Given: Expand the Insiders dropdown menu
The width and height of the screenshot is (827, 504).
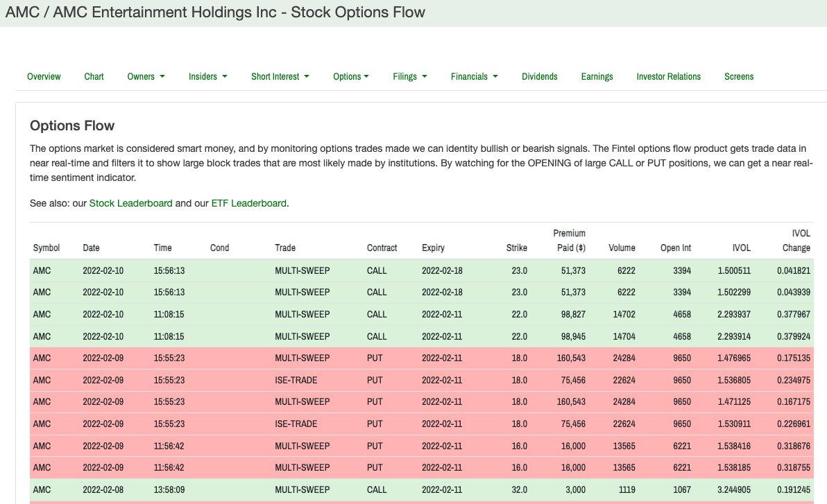Looking at the screenshot, I should click(208, 76).
